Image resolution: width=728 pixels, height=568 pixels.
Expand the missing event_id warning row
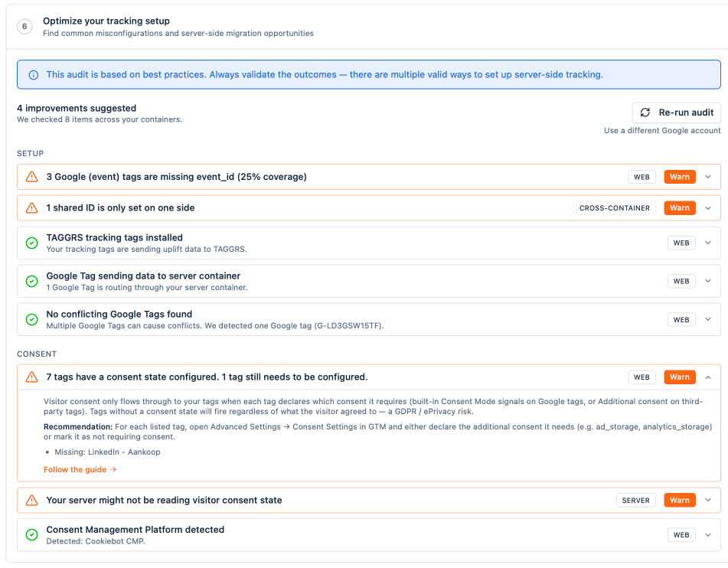[x=708, y=177]
